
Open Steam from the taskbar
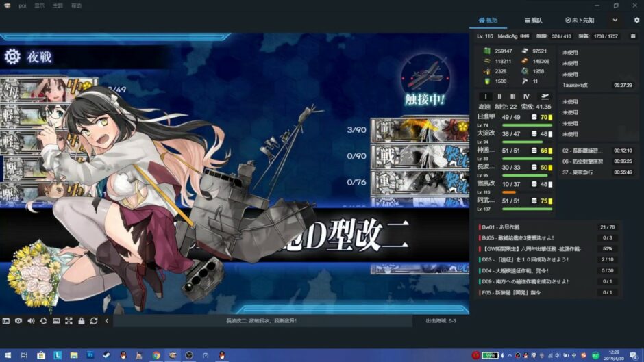(x=106, y=355)
